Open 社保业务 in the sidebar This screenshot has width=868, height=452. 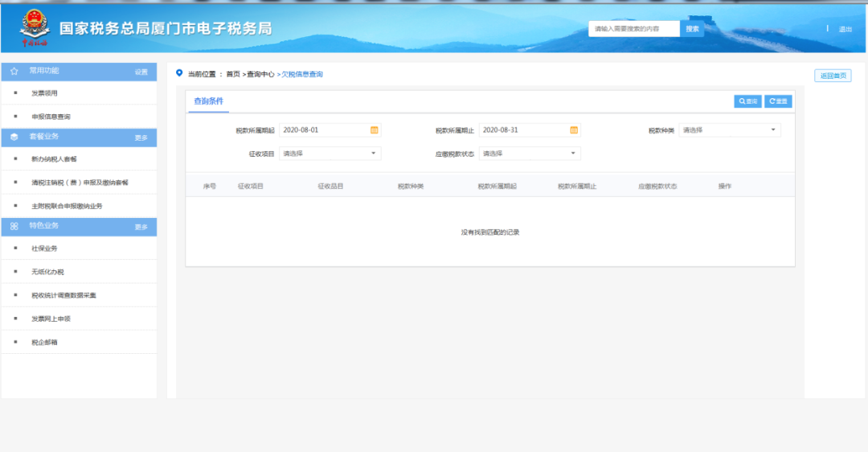tap(44, 249)
